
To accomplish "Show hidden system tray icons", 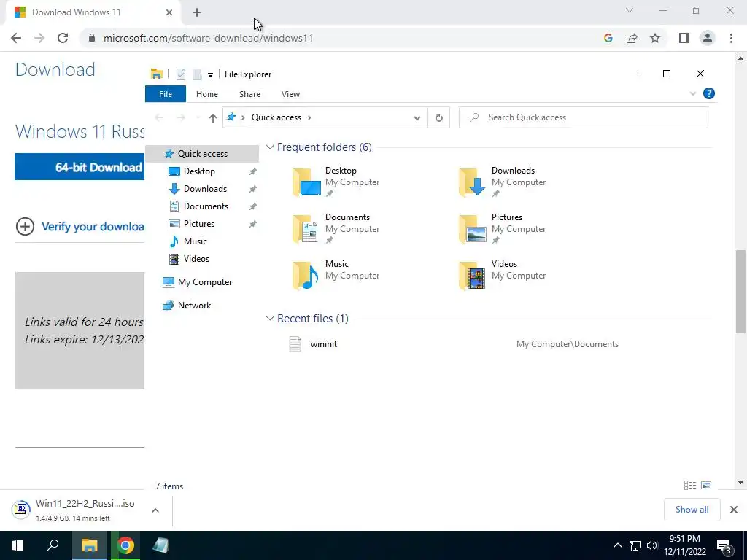I will click(617, 545).
